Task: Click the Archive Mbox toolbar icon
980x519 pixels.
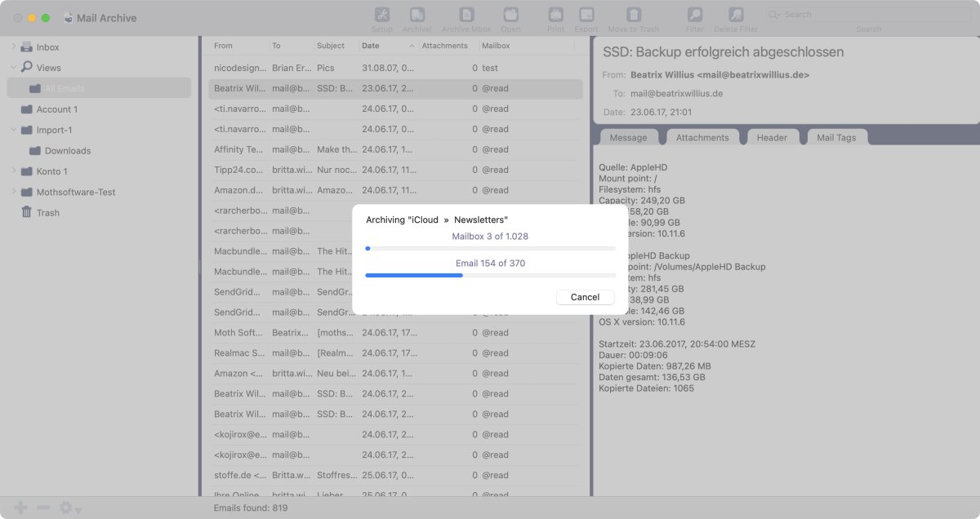Action: tap(467, 15)
